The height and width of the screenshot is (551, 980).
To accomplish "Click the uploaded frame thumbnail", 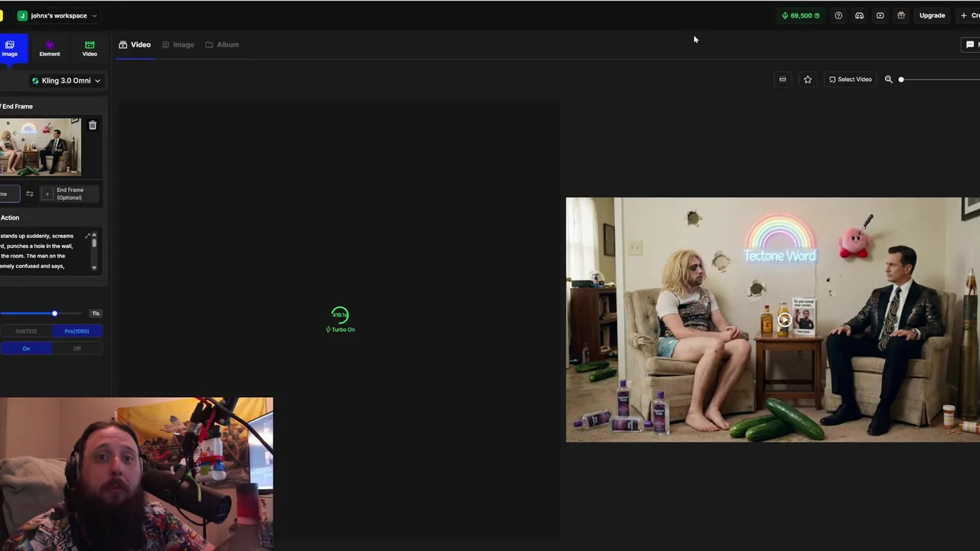I will click(x=40, y=146).
